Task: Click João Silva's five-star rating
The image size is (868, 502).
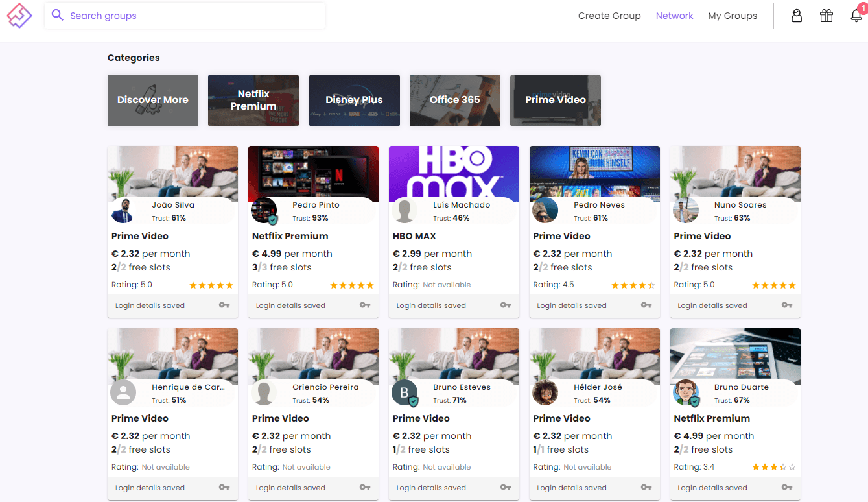Action: pos(211,285)
